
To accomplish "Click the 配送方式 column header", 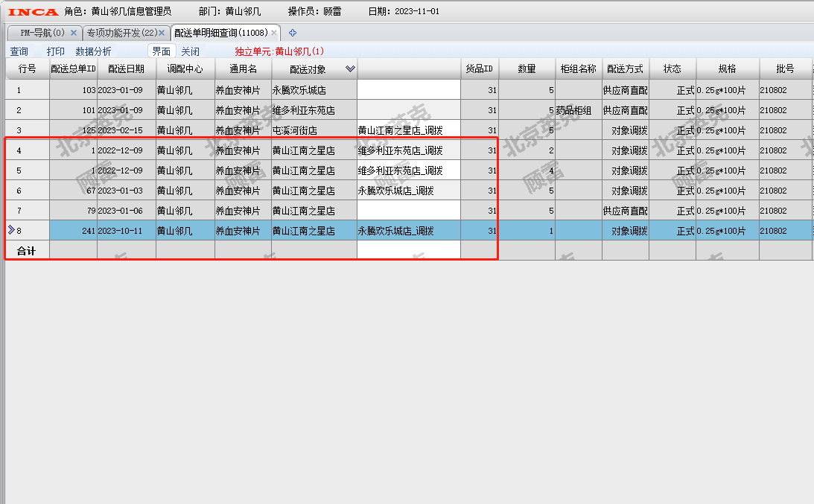I will point(625,68).
